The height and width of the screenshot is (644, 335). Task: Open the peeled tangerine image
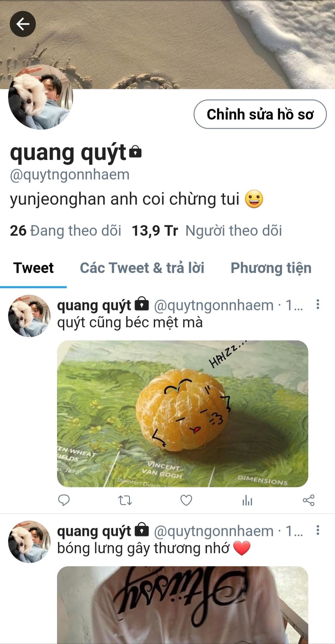click(183, 414)
